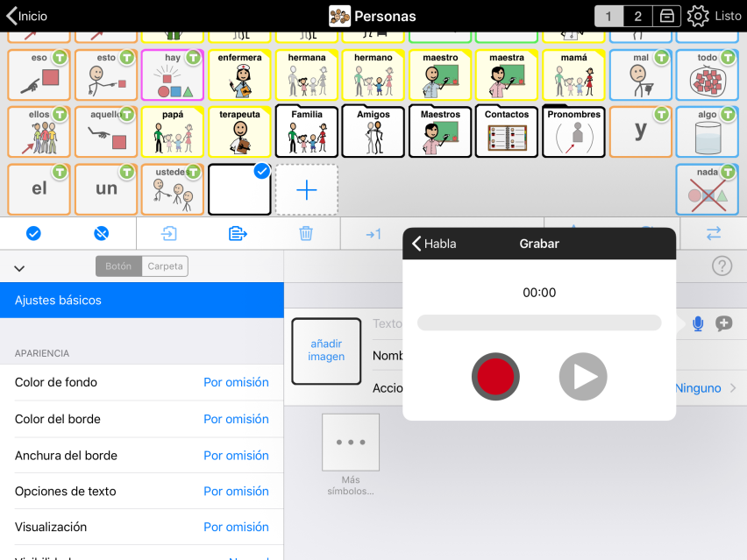The image size is (747, 560).
Task: Select the 'esto' template button
Action: coord(106,74)
